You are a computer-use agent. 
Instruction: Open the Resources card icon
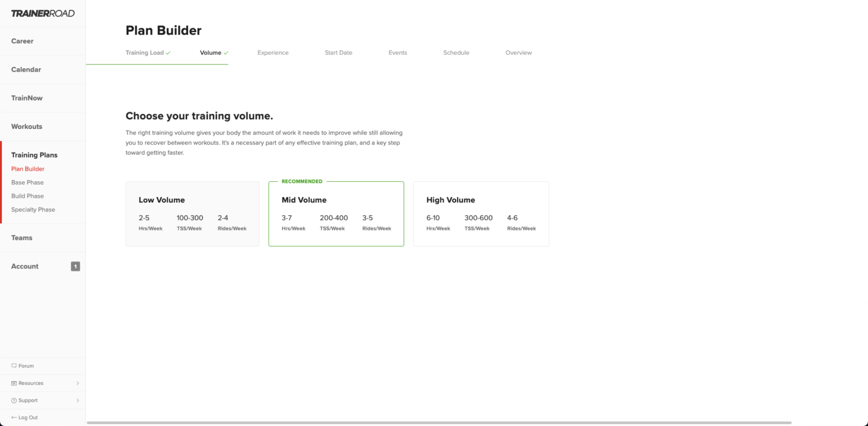tap(14, 383)
